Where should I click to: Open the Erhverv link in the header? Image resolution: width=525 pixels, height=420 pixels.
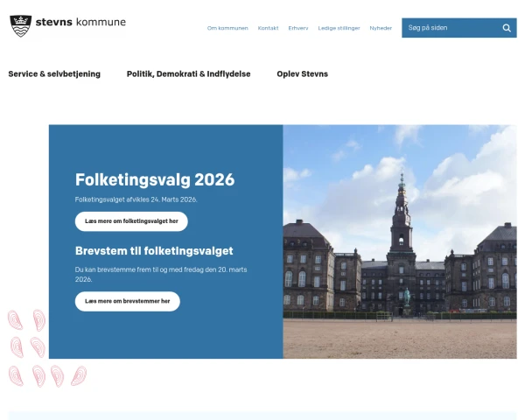click(x=298, y=28)
